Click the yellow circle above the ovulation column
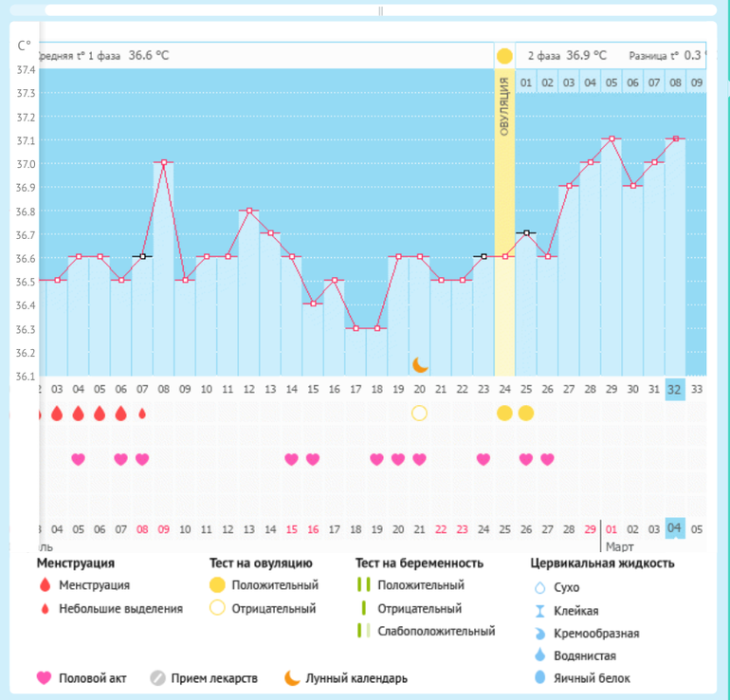The width and height of the screenshot is (730, 700). click(504, 56)
